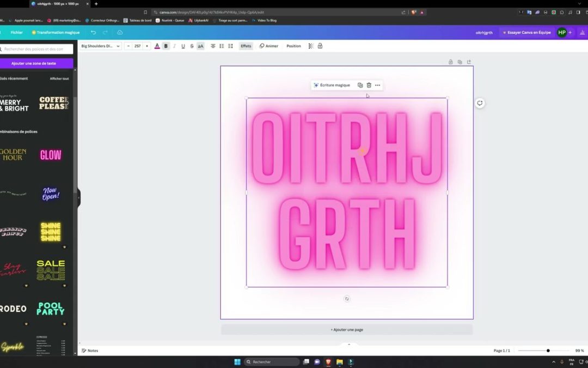
Task: Click Afficher tout link
Action: (x=59, y=79)
